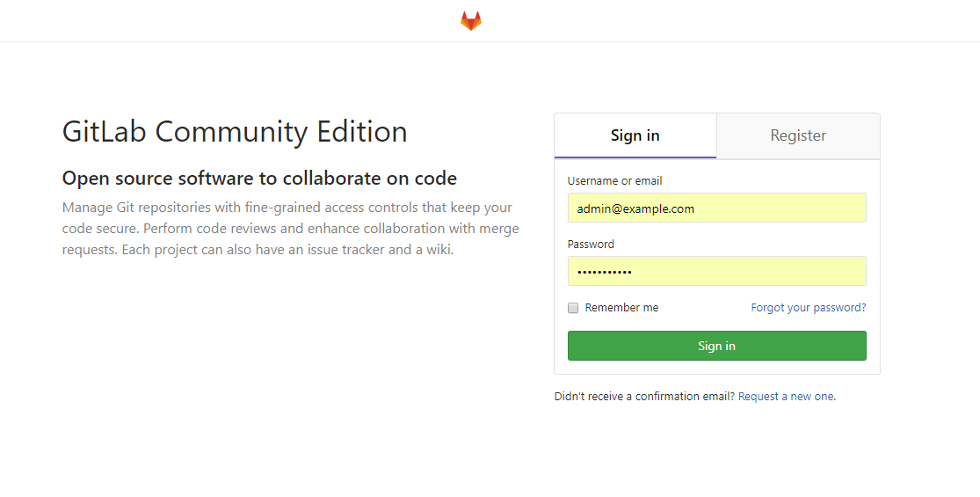Select the Sign in tab
This screenshot has height=497, width=980.
click(x=635, y=135)
